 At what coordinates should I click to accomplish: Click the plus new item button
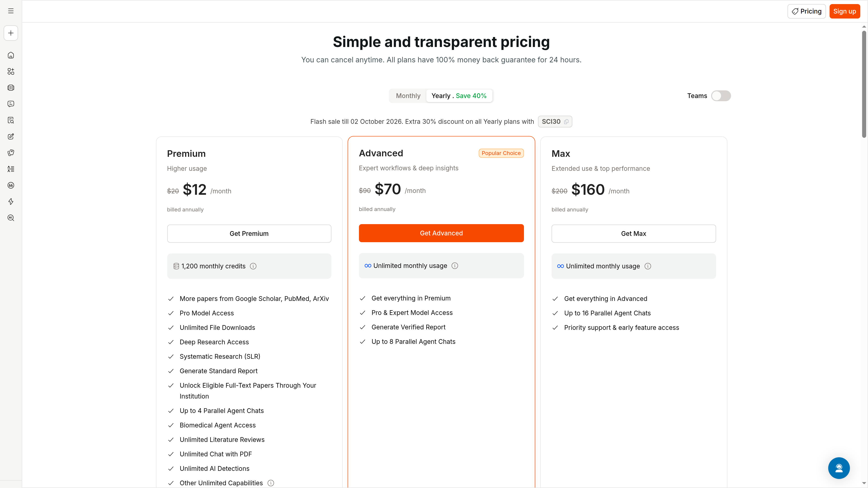(x=11, y=33)
